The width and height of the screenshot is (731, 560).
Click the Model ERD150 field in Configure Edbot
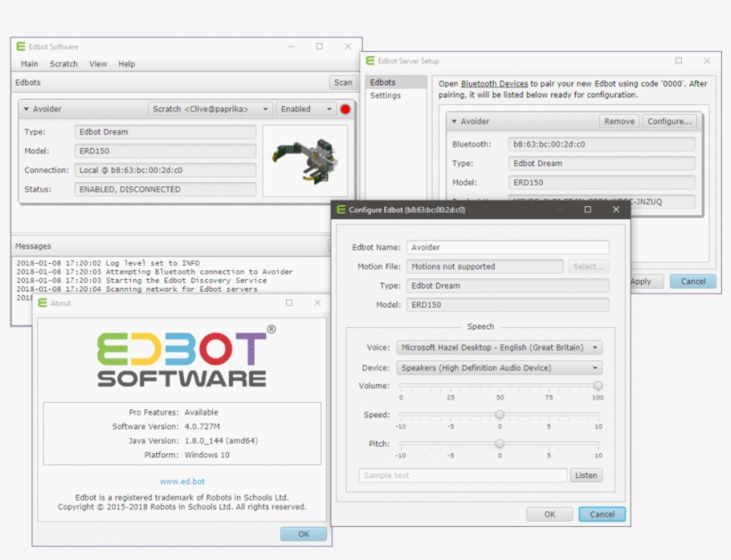(508, 305)
